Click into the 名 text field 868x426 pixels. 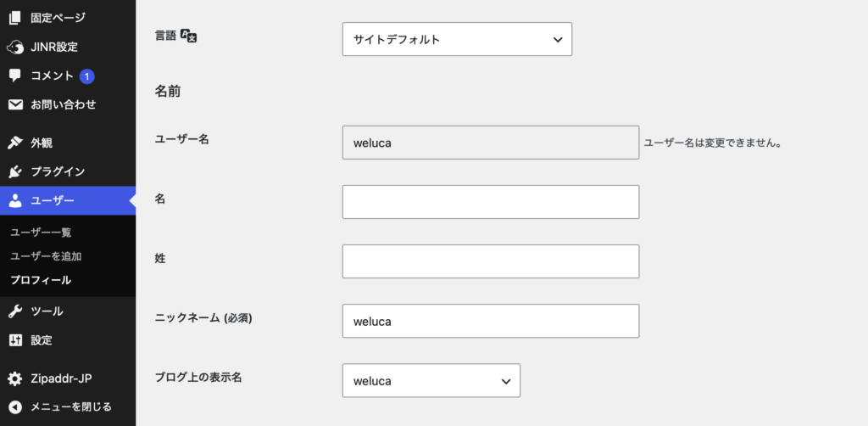click(491, 202)
